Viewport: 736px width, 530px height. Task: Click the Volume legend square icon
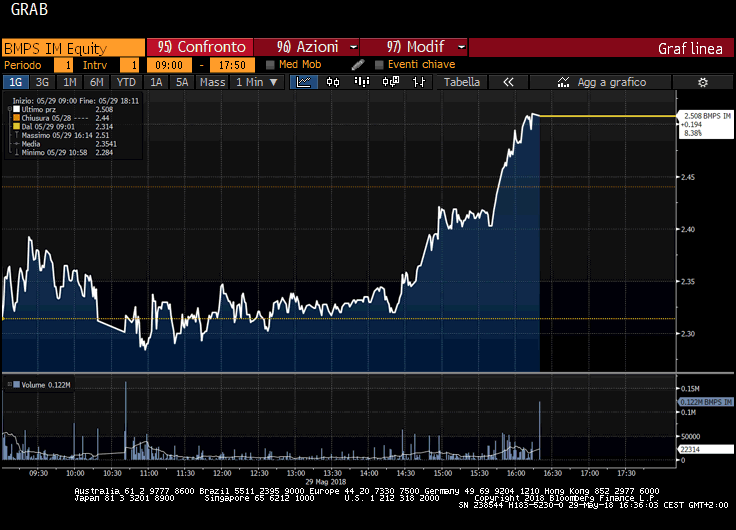tap(6, 385)
